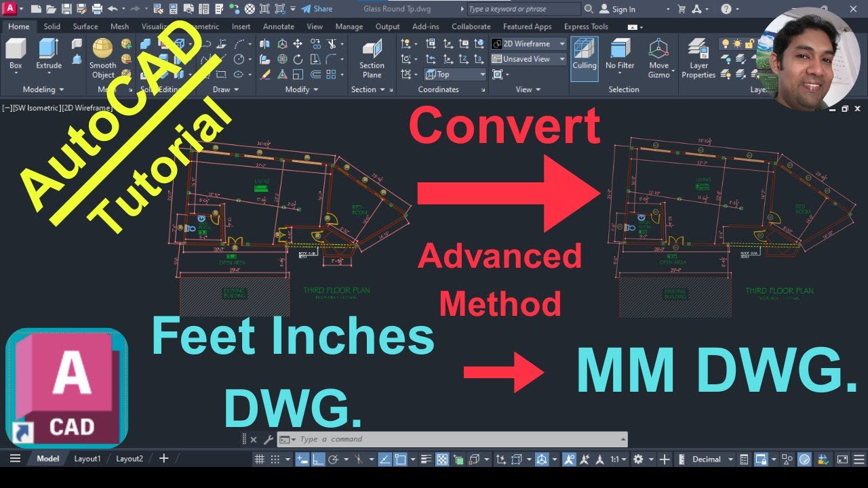868x488 pixels.
Task: Toggle Object Snap Tracking in status bar
Action: point(384,459)
